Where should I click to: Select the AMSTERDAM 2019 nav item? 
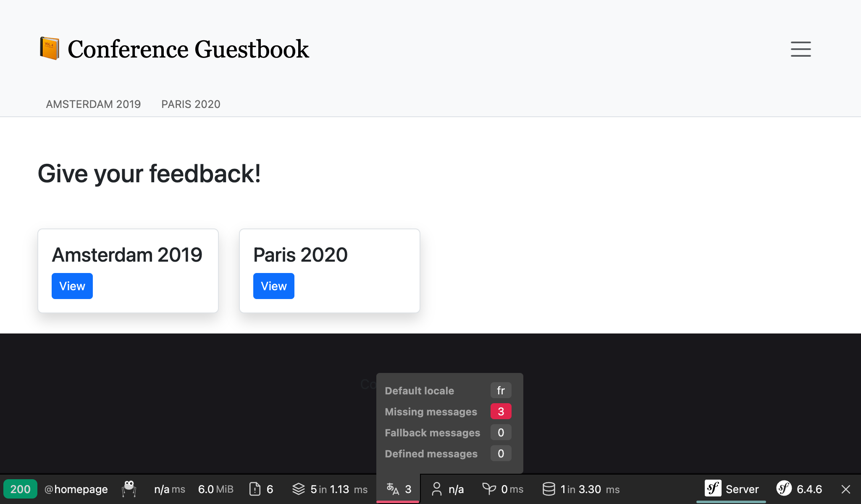[x=93, y=104]
